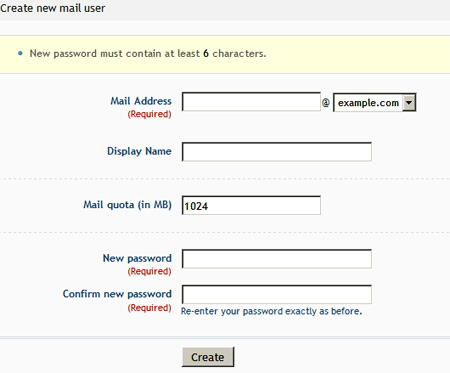Click the Mail Address label

(x=141, y=101)
